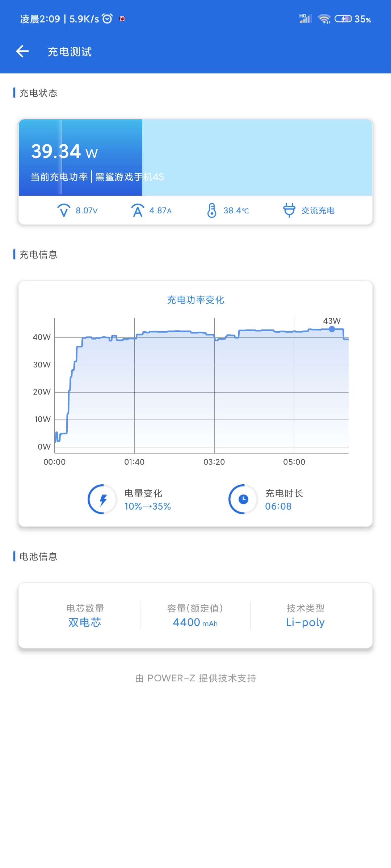Tap the 03:20 time axis label

point(214,462)
